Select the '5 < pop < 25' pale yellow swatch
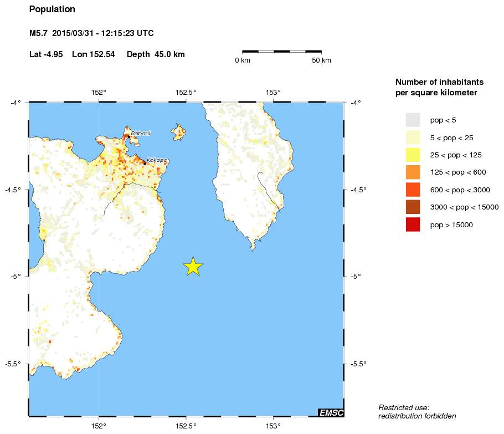The height and width of the screenshot is (434, 504). (413, 137)
